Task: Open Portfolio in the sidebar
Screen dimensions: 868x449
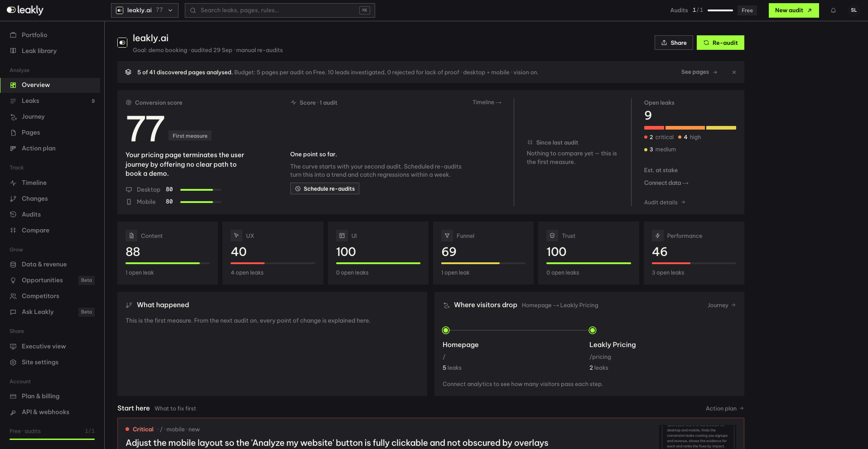Action: click(50, 35)
